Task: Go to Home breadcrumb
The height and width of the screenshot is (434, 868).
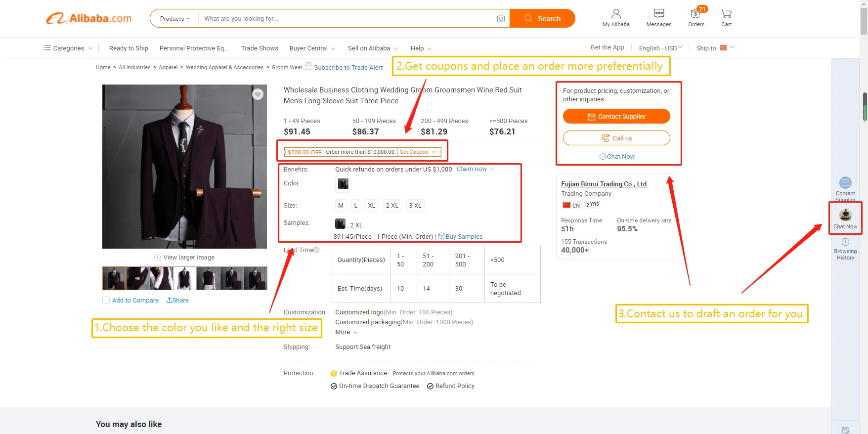Action: tap(103, 67)
